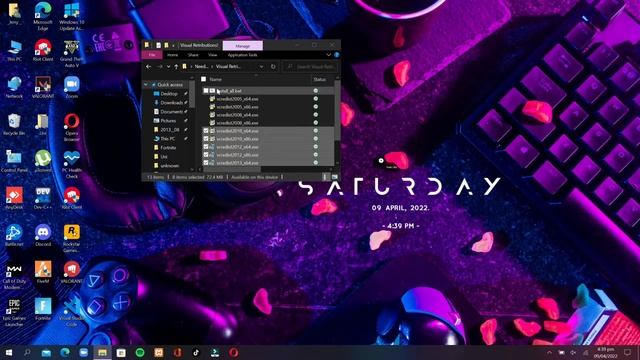
Task: Launch Discord from desktop
Action: (x=43, y=236)
